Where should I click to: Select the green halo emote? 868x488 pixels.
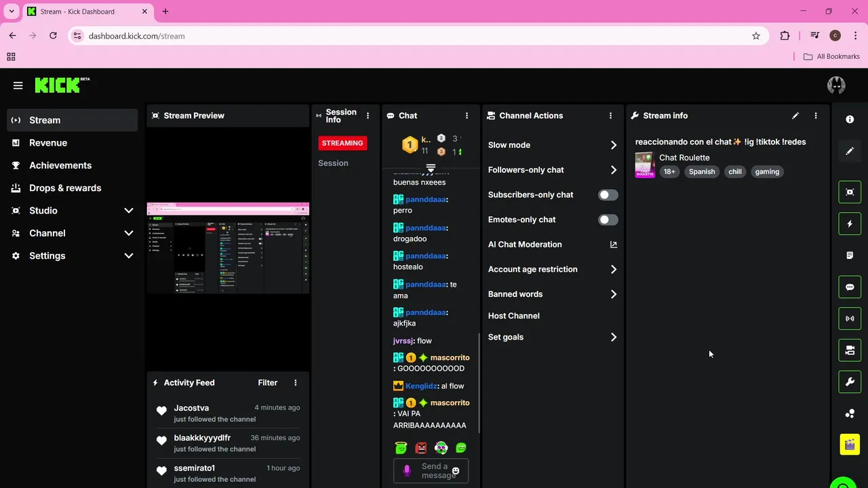401,448
